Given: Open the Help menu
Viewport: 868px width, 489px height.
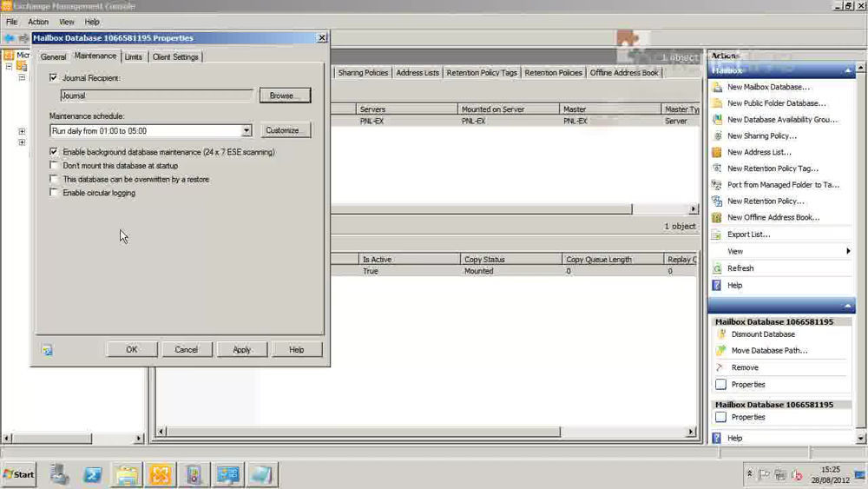Looking at the screenshot, I should coord(92,22).
